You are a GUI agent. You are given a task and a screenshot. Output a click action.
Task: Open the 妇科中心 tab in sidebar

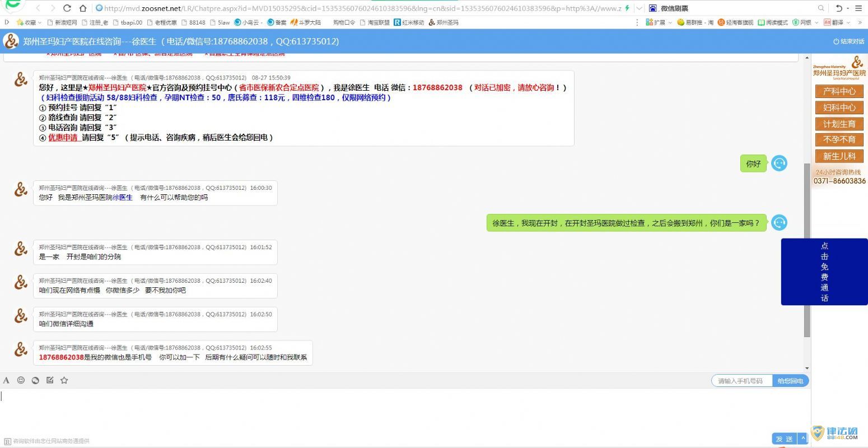(839, 108)
